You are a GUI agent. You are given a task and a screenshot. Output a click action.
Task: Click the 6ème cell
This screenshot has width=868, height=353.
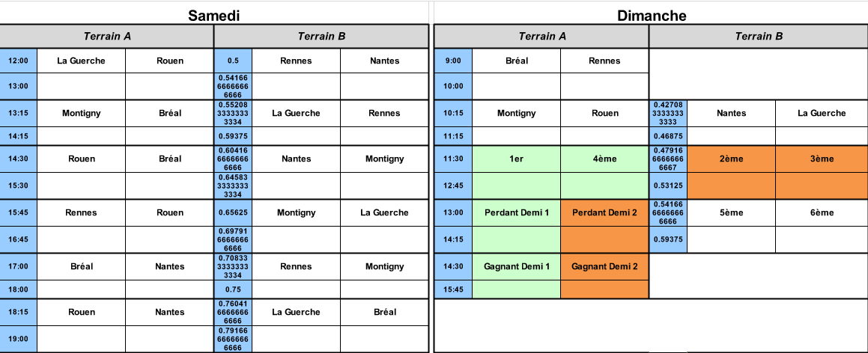click(822, 212)
